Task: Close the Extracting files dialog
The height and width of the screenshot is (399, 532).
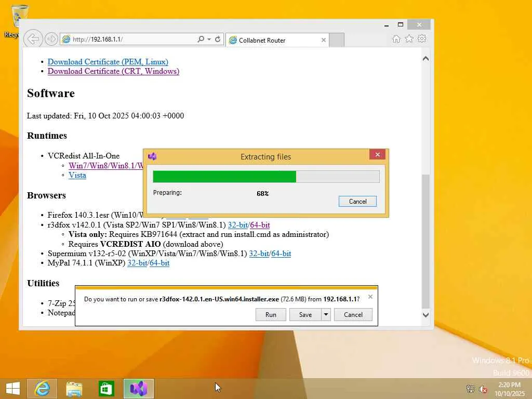Action: (x=378, y=155)
